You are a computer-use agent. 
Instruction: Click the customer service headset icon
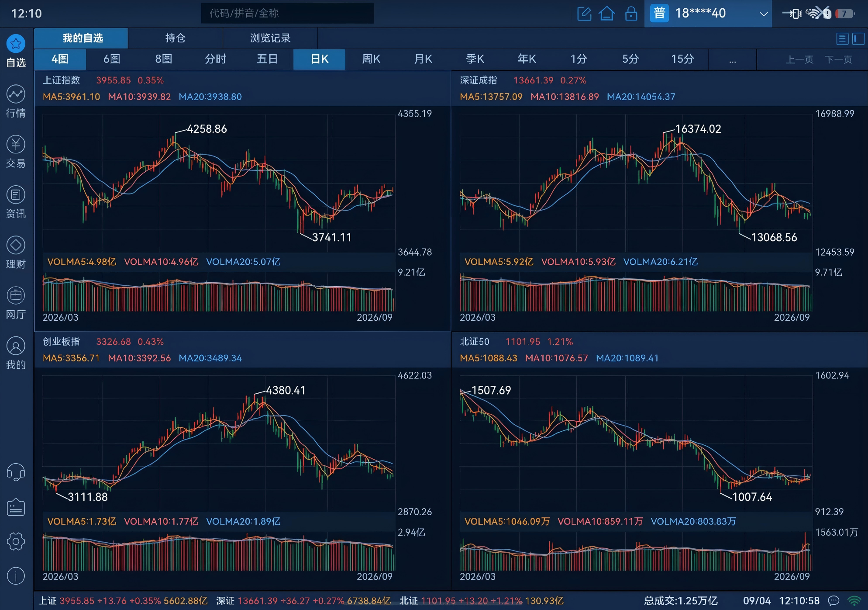16,472
